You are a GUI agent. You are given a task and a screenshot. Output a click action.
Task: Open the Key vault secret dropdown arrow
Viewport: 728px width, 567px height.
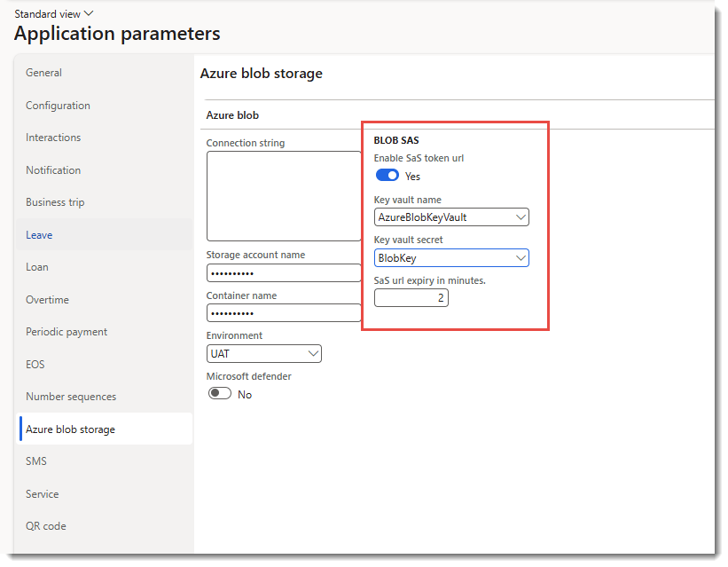pos(521,258)
